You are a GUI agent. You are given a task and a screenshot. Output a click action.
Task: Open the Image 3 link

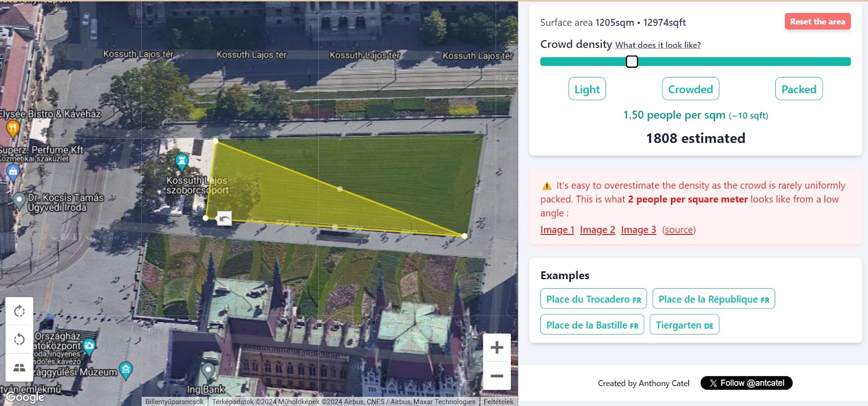pyautogui.click(x=639, y=230)
